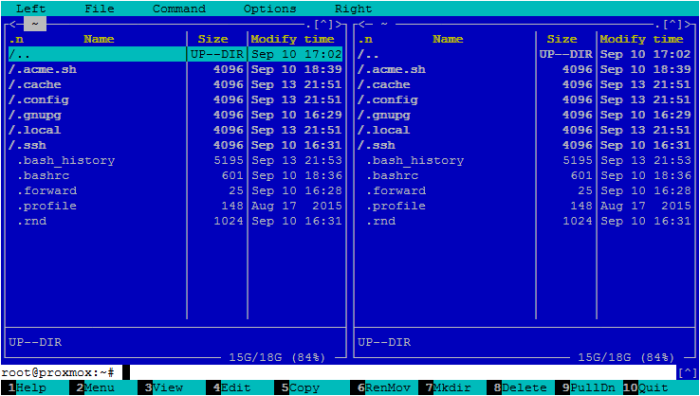The width and height of the screenshot is (700, 396).
Task: Open right panel history list [^]
Action: click(673, 24)
